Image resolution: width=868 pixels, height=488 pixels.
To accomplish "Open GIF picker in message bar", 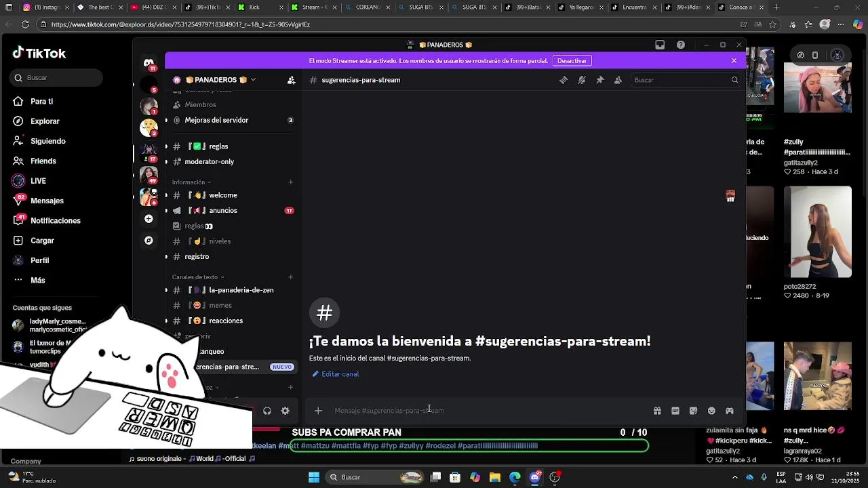I will point(675,411).
